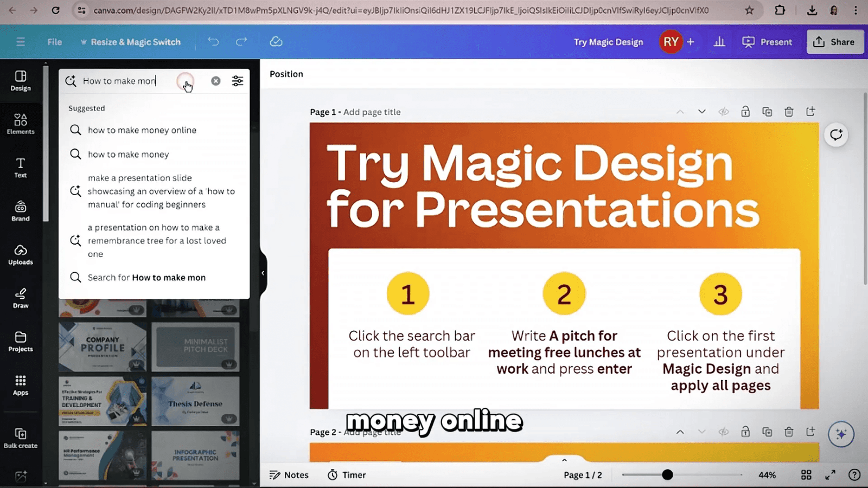This screenshot has width=868, height=488.
Task: Open the Brand panel
Action: (21, 211)
